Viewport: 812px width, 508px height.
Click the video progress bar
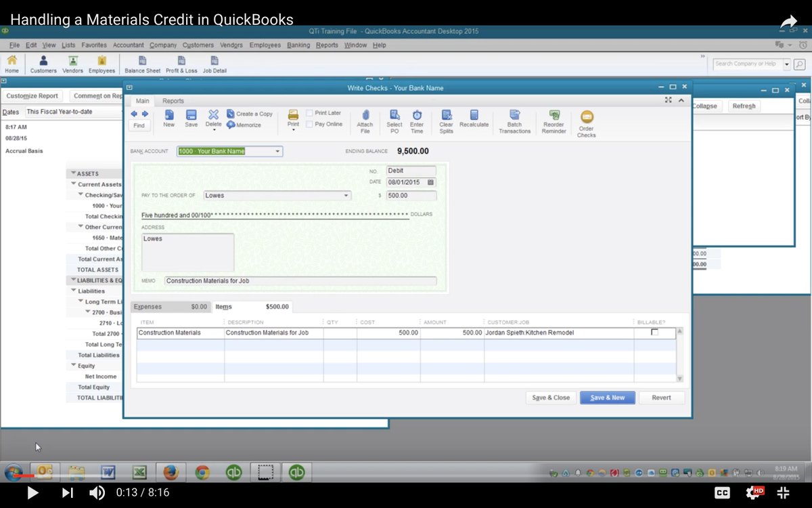click(406, 475)
